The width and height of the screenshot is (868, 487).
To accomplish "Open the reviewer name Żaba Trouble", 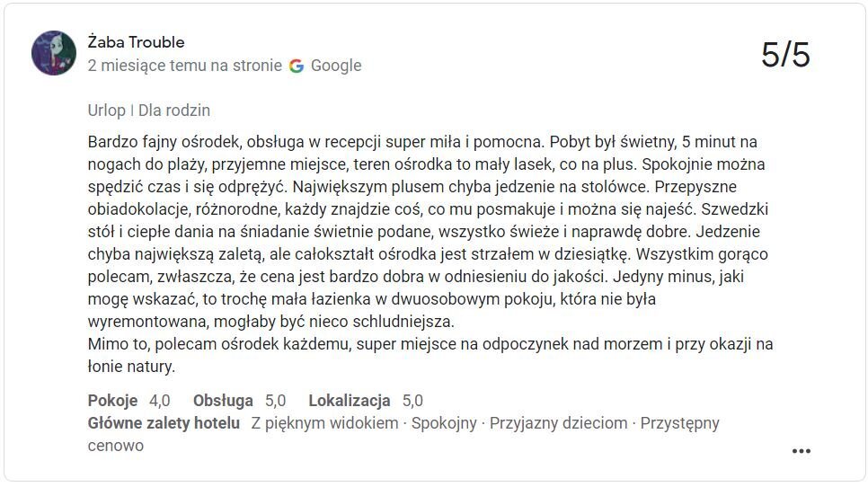I will [x=136, y=42].
